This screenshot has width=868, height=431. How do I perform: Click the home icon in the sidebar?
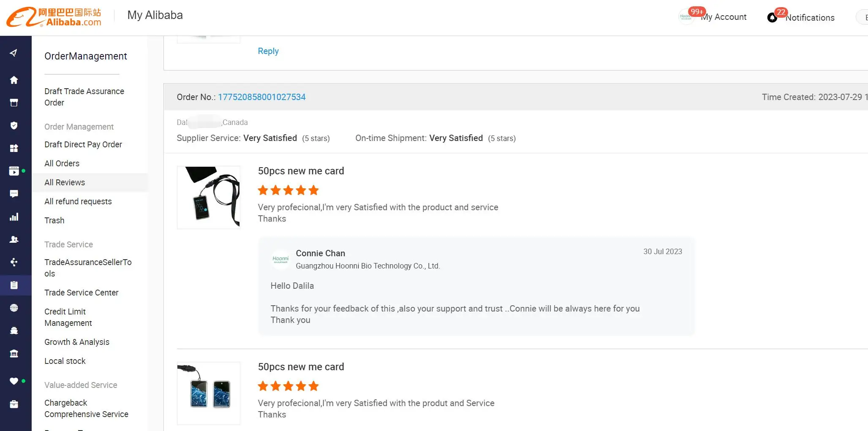(14, 80)
